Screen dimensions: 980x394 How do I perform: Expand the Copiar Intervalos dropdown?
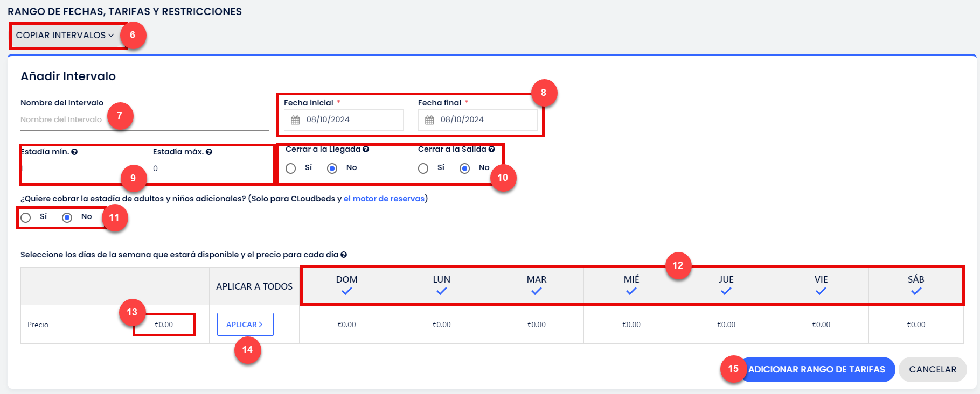point(65,36)
